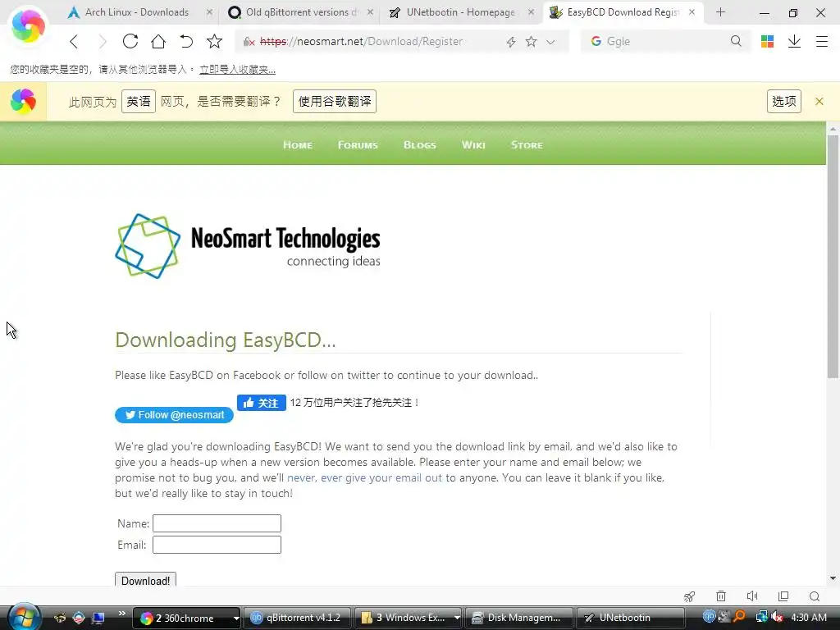The width and height of the screenshot is (840, 630).
Task: Open the Wiki nav menu item
Action: tap(473, 145)
